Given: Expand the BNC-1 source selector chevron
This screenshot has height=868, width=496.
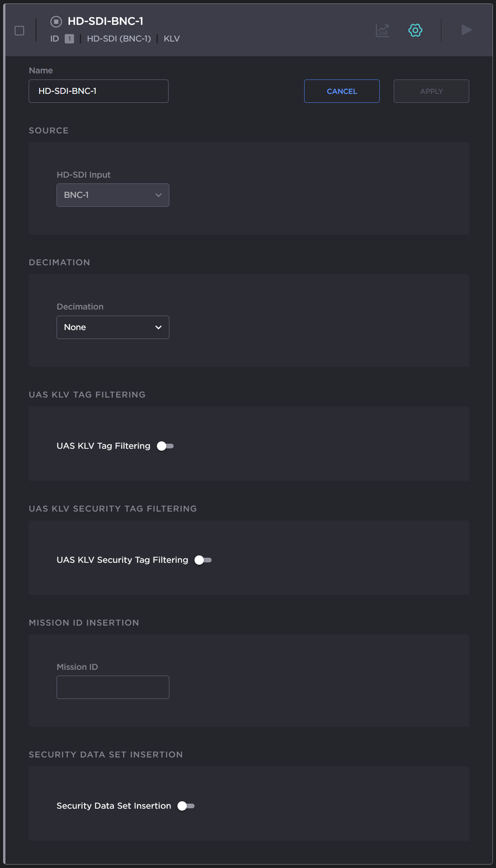Looking at the screenshot, I should pyautogui.click(x=158, y=195).
